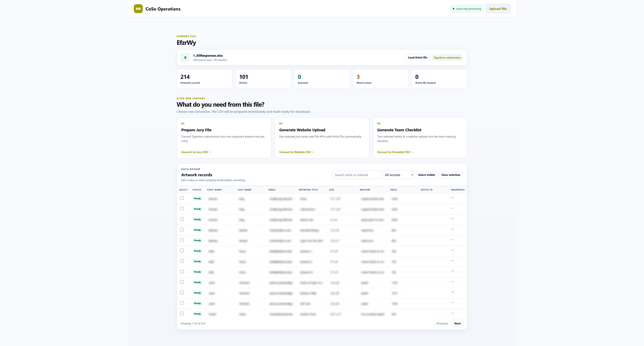The height and width of the screenshot is (346, 644).
Task: Click Convert to Checklist CSV
Action: 395,152
